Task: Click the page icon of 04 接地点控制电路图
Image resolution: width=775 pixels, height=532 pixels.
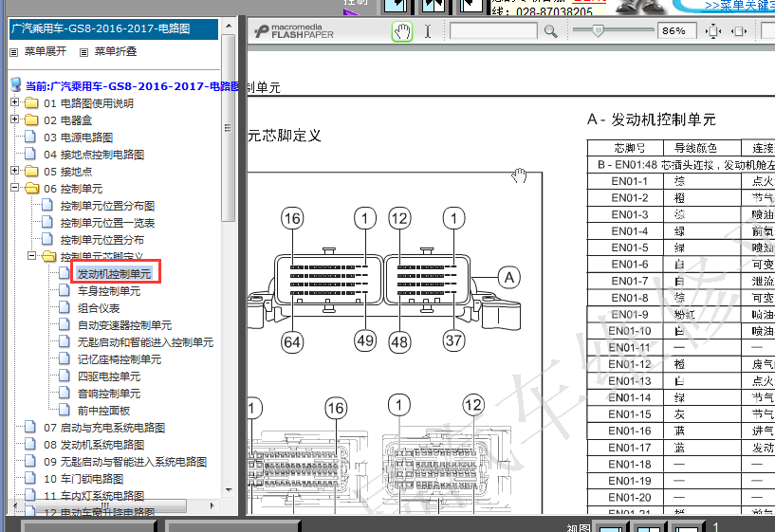Action: tap(30, 155)
